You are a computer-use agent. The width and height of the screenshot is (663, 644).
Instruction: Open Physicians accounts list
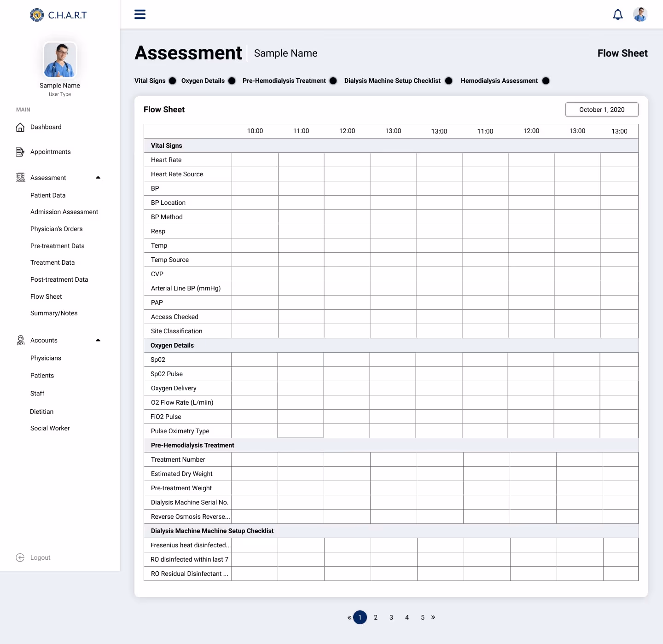click(46, 358)
